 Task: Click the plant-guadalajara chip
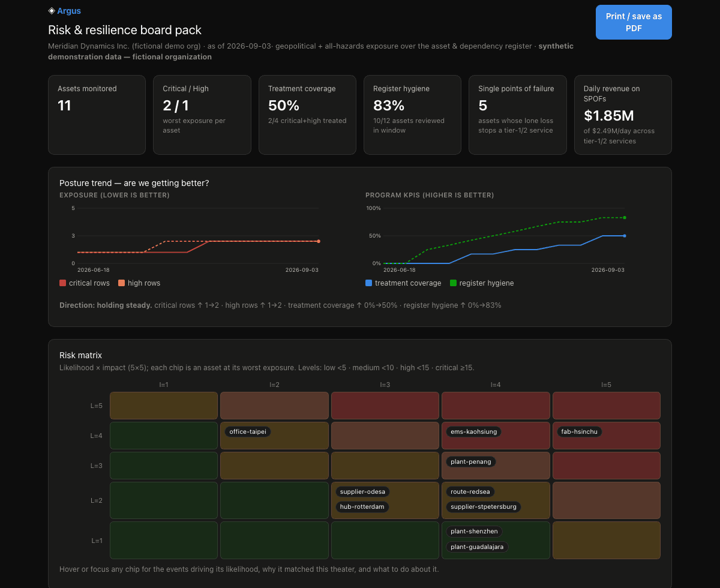coord(477,547)
